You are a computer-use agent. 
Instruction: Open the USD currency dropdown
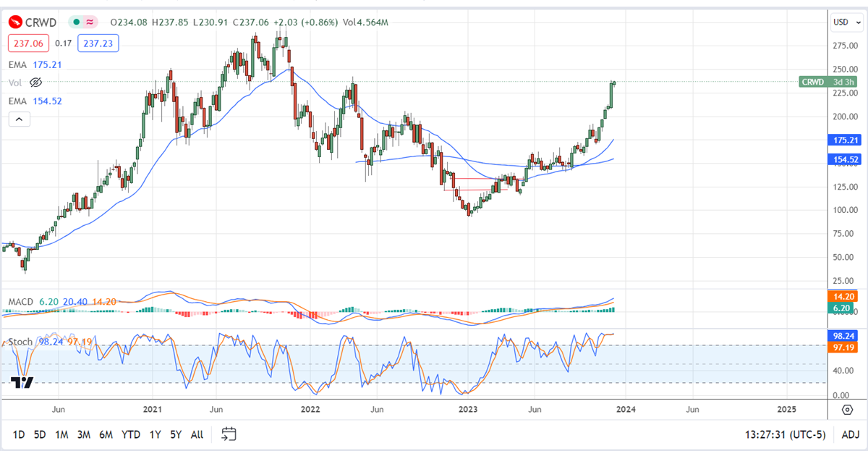pyautogui.click(x=844, y=22)
